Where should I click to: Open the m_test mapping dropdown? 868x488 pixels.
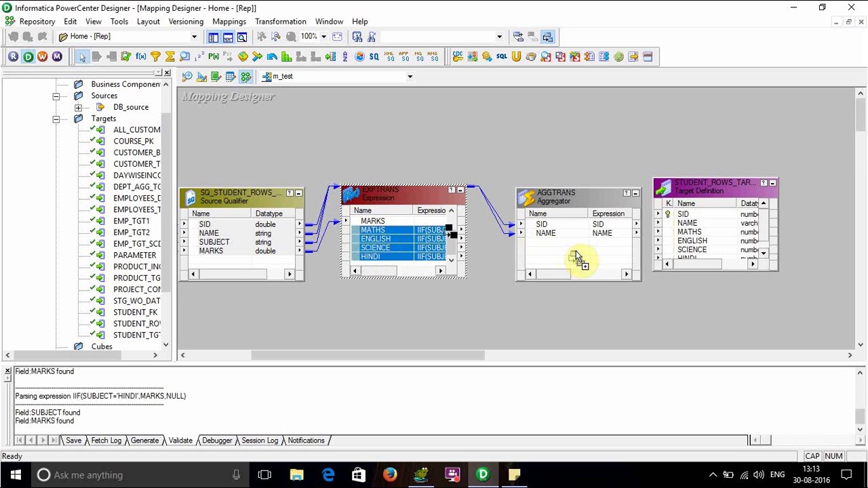coord(410,77)
